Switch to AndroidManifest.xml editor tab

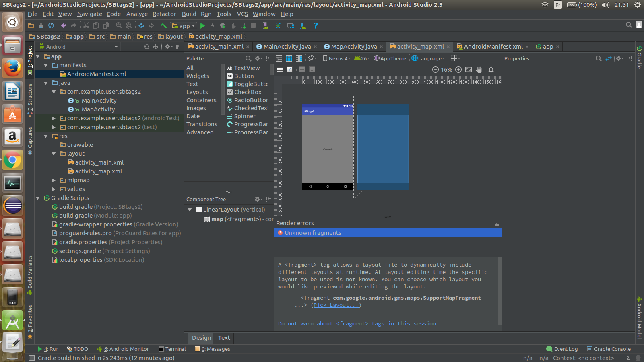click(x=493, y=47)
